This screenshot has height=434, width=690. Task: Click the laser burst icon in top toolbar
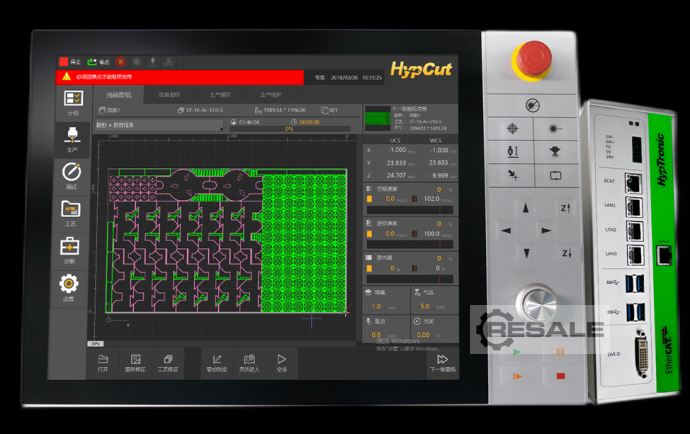(137, 62)
